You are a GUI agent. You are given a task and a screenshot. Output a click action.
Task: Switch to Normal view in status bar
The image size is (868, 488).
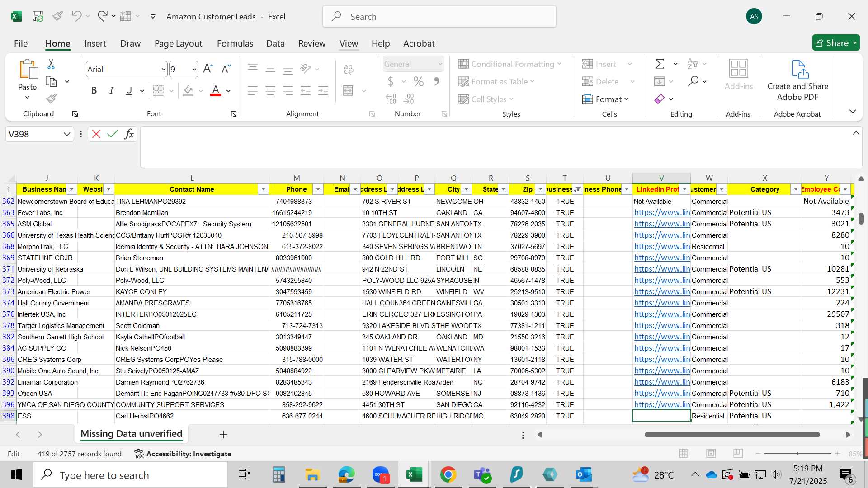(x=684, y=453)
